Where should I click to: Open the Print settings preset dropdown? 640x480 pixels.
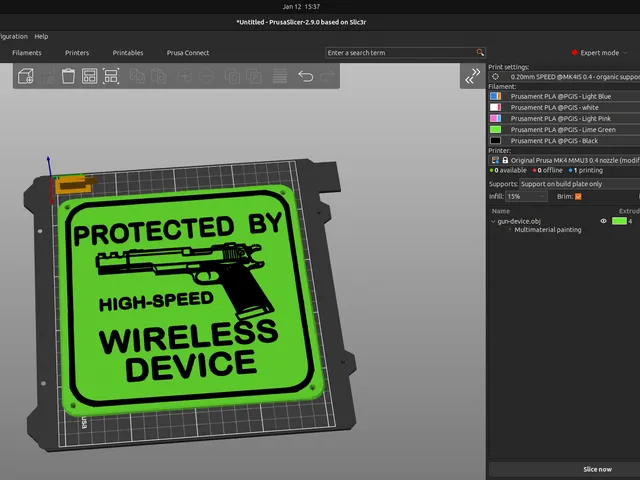pyautogui.click(x=564, y=76)
